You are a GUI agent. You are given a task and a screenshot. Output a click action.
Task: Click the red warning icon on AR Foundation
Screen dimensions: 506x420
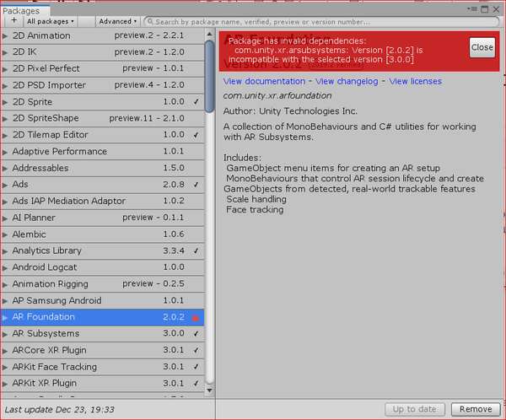pyautogui.click(x=196, y=317)
